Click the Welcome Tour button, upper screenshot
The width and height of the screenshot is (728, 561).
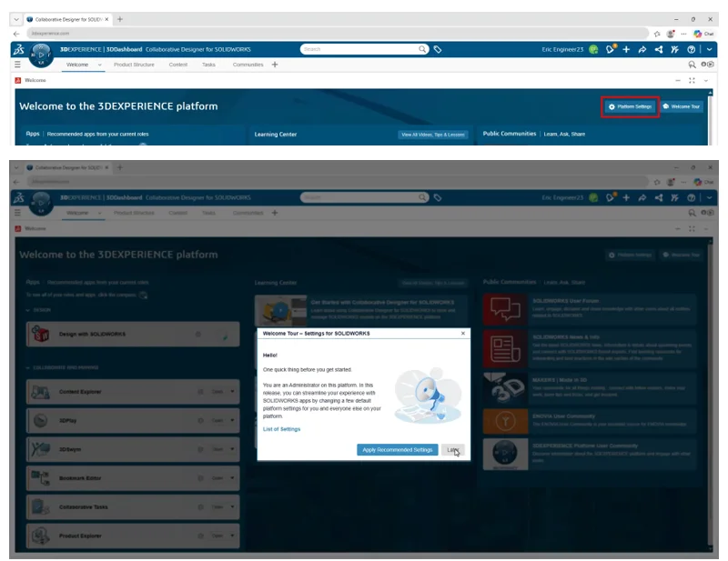[681, 106]
